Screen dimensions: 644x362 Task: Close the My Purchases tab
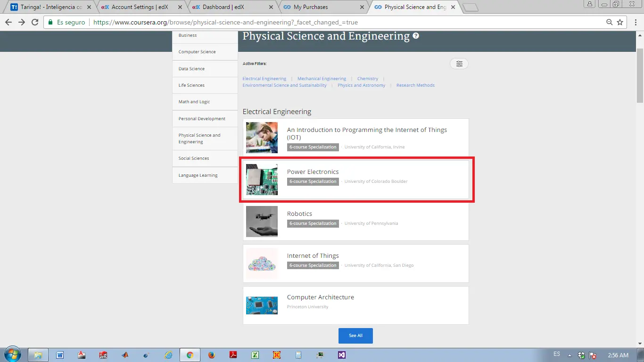(362, 7)
